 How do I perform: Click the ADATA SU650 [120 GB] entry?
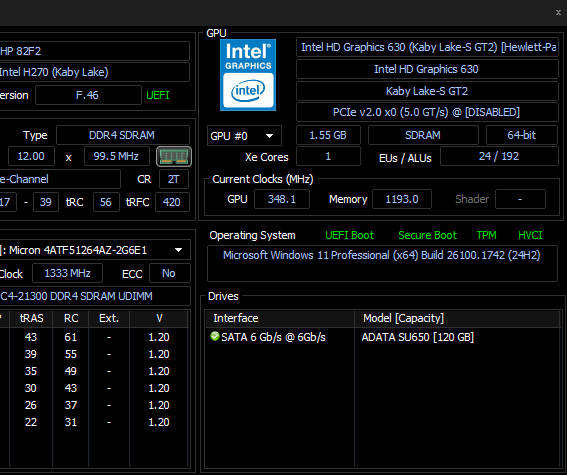(418, 337)
